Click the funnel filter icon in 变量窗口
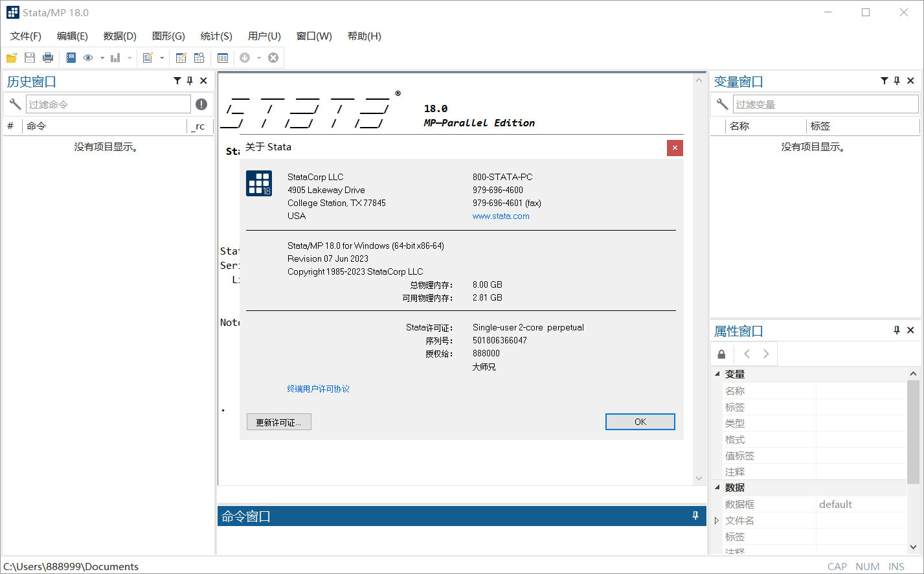 (x=884, y=81)
